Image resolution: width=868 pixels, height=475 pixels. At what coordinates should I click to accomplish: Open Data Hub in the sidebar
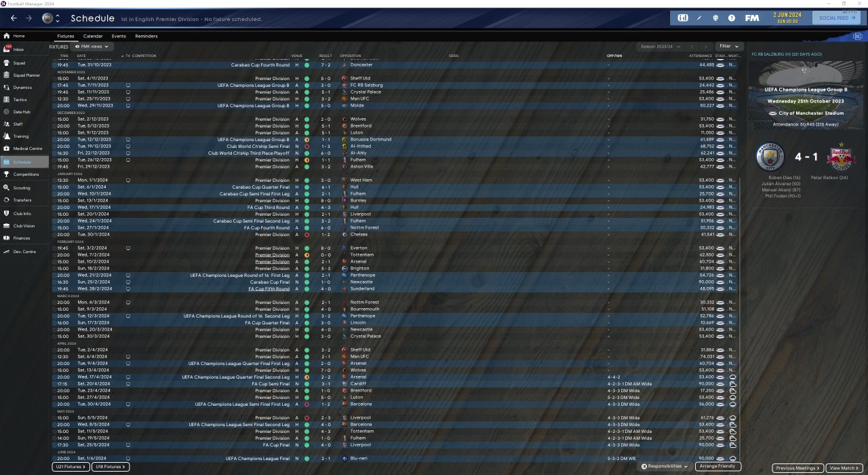[x=24, y=112]
